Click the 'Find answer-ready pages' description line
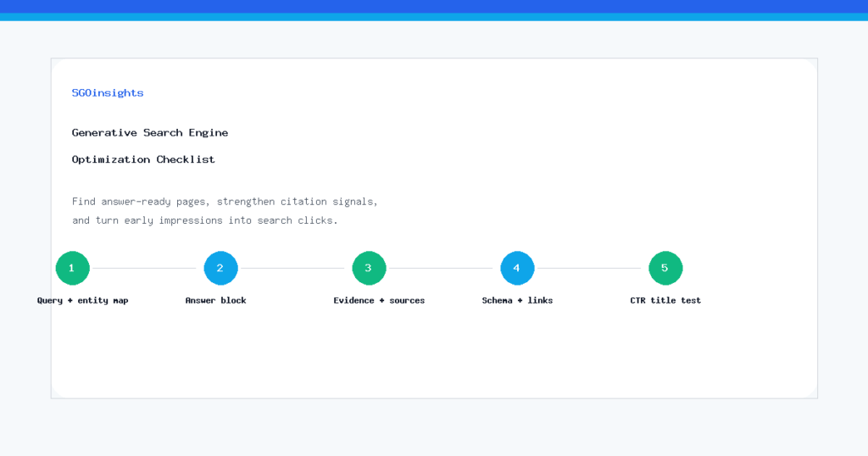 click(x=225, y=202)
